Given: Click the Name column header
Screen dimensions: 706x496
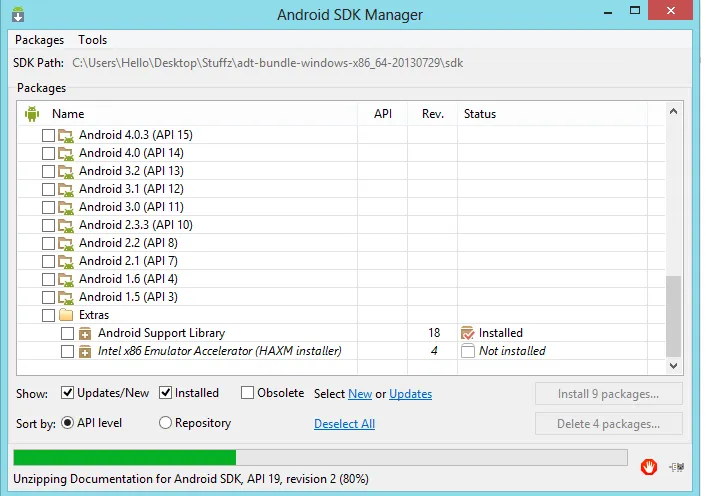Looking at the screenshot, I should [68, 114].
